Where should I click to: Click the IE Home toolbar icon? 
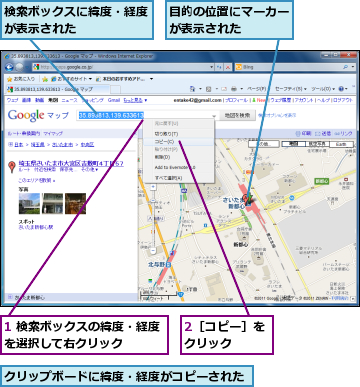coord(192,89)
